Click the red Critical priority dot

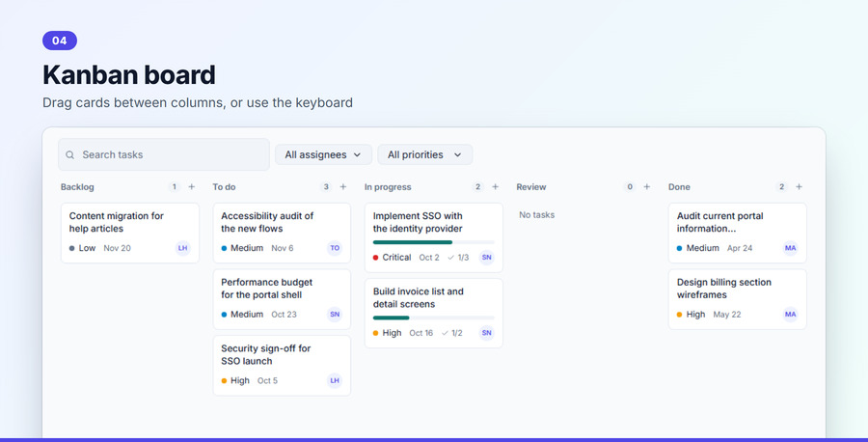[376, 258]
